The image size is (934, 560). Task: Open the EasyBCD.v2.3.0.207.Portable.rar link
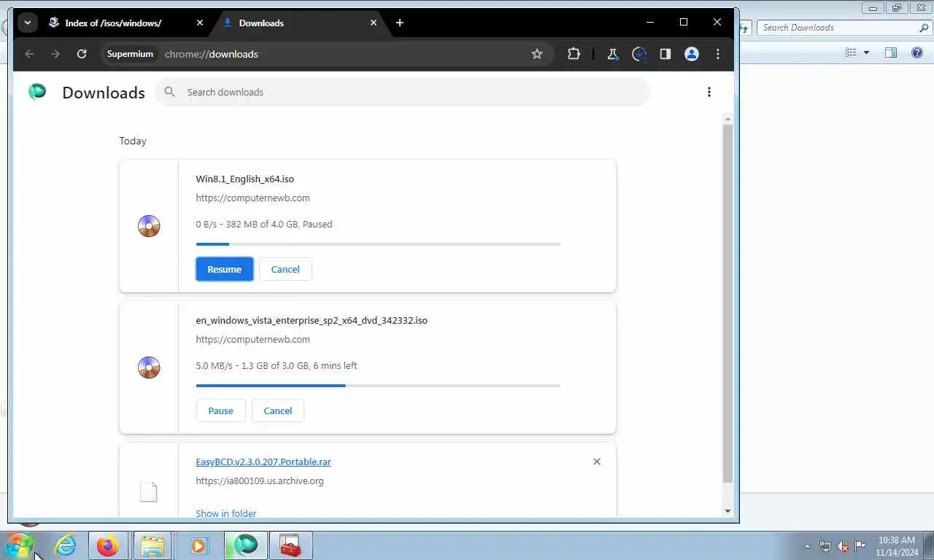pos(263,462)
